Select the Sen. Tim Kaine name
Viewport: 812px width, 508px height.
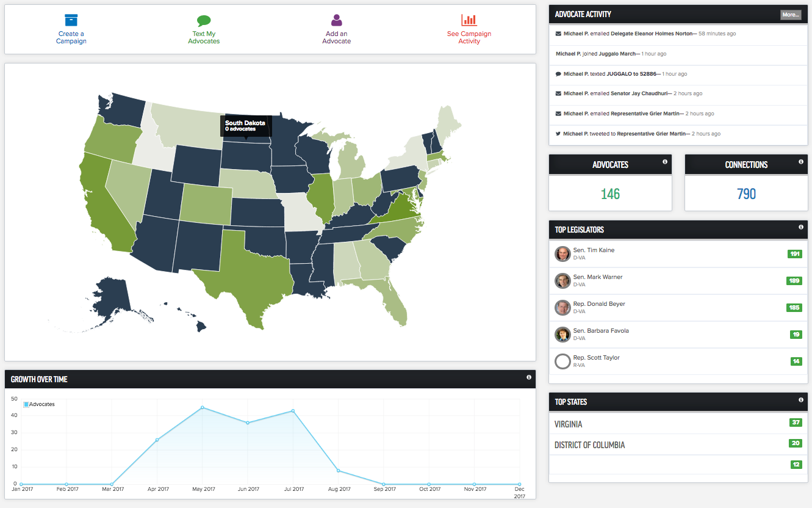point(594,250)
